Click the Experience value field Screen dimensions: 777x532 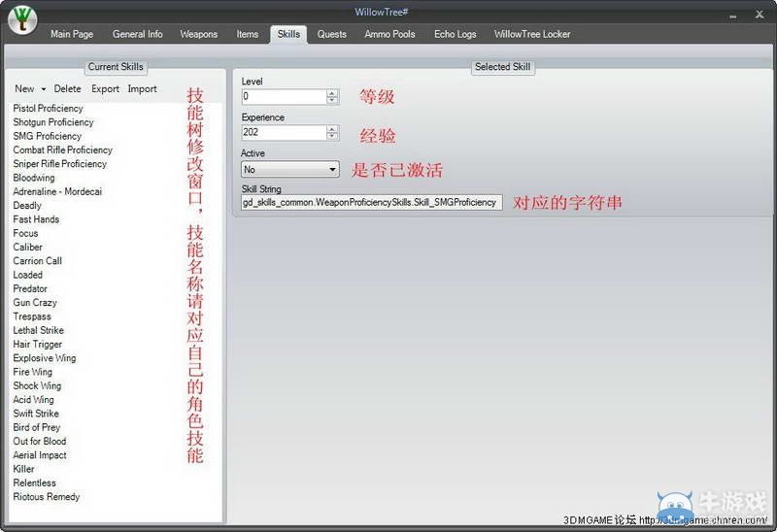point(284,132)
